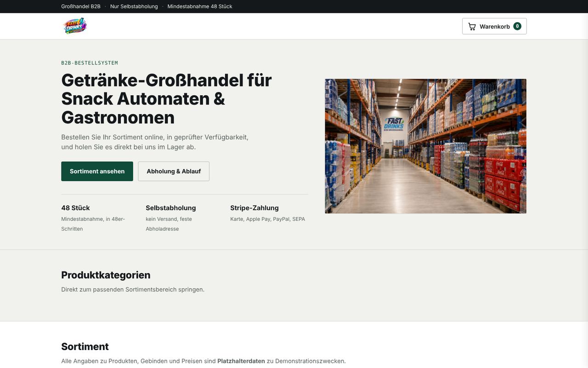Click the Produktkategorien heading
Viewport: 588px width, 368px height.
point(106,275)
